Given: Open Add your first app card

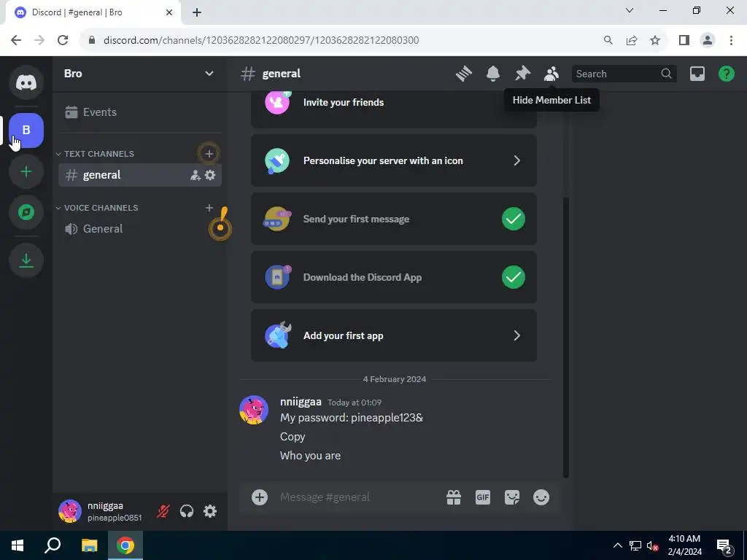Looking at the screenshot, I should [x=393, y=335].
